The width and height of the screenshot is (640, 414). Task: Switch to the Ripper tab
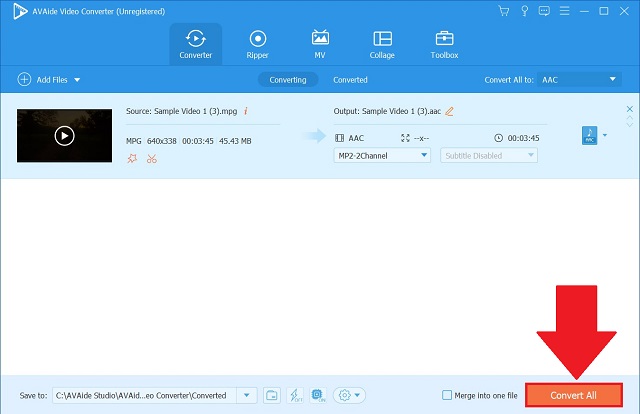pyautogui.click(x=258, y=44)
